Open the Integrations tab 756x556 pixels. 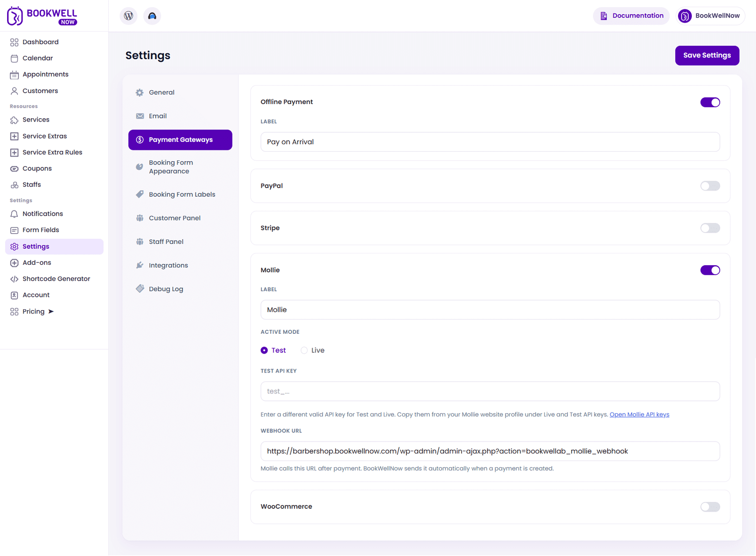point(180,265)
